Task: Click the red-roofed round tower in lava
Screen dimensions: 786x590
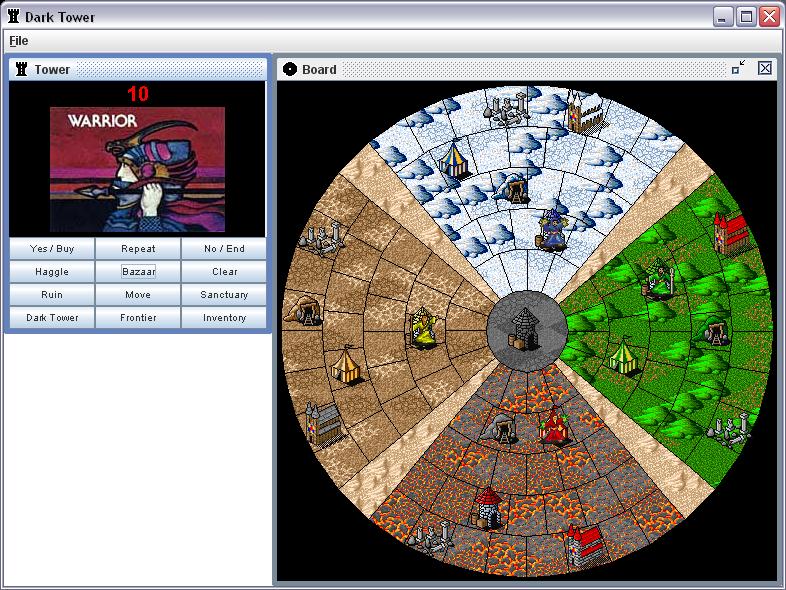Action: (x=488, y=506)
